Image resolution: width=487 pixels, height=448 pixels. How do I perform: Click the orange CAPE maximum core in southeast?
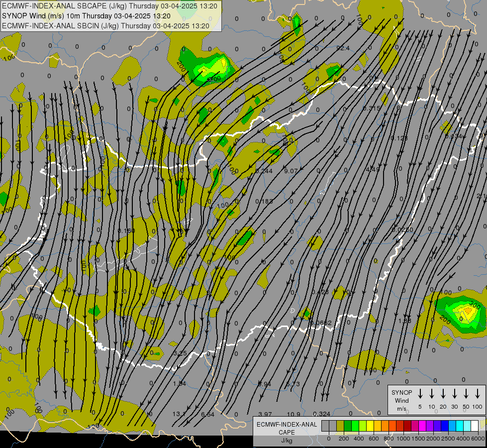[x=468, y=310]
